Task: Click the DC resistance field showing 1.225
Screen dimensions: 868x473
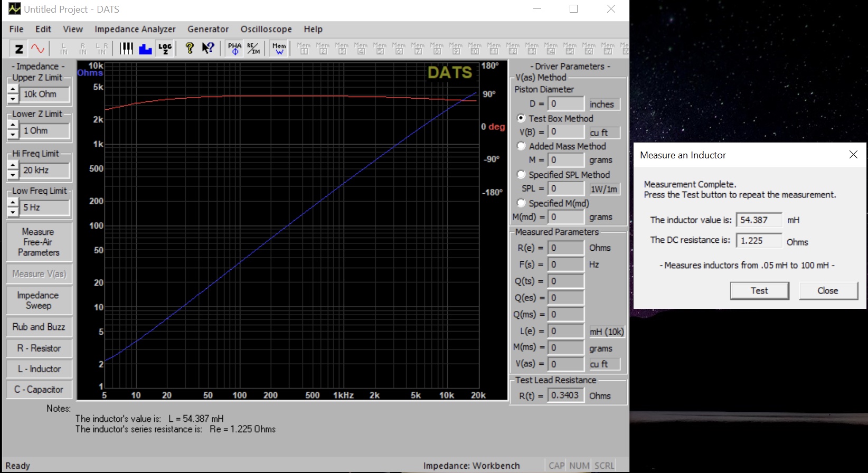Action: coord(759,240)
